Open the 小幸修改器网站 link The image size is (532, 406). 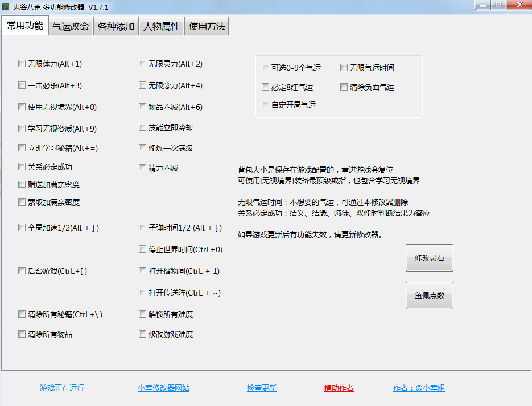163,388
